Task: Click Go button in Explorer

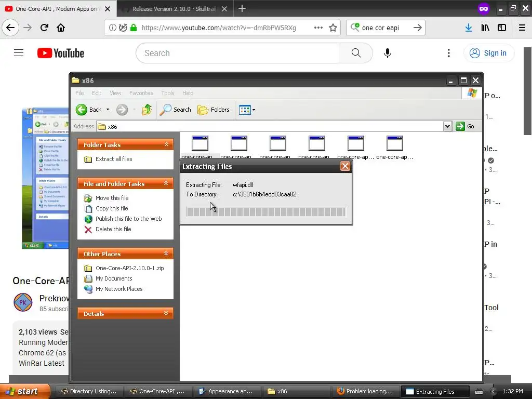Action: click(465, 126)
